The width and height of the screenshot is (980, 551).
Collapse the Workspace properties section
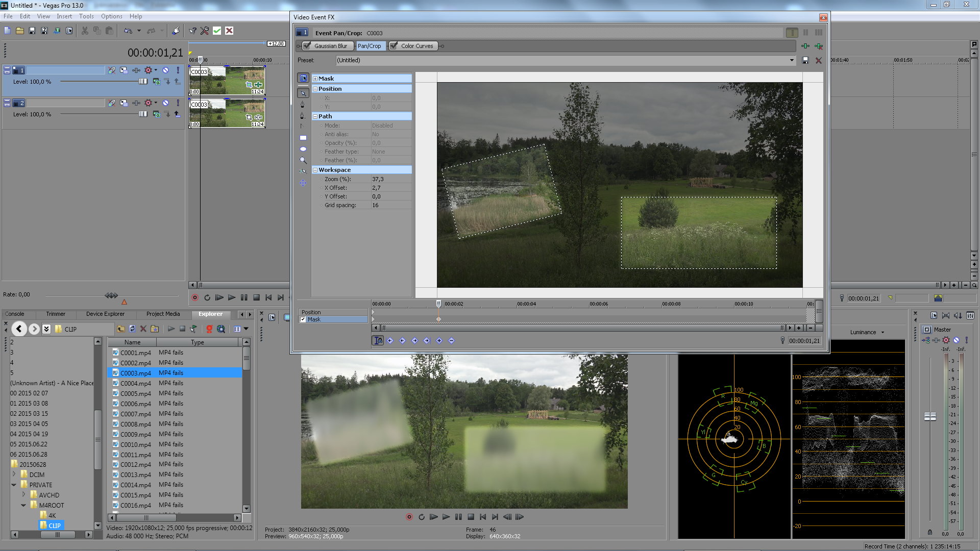click(315, 170)
